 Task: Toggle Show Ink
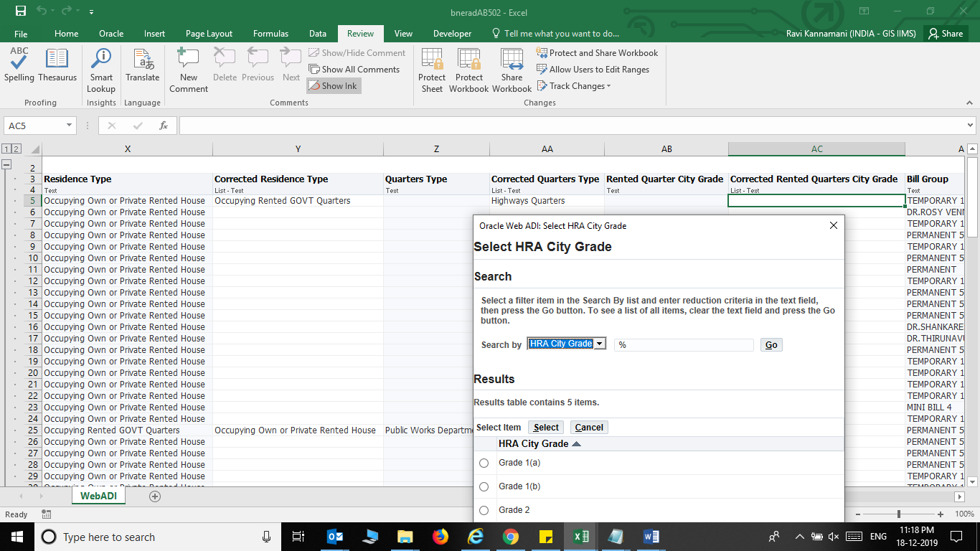point(334,86)
